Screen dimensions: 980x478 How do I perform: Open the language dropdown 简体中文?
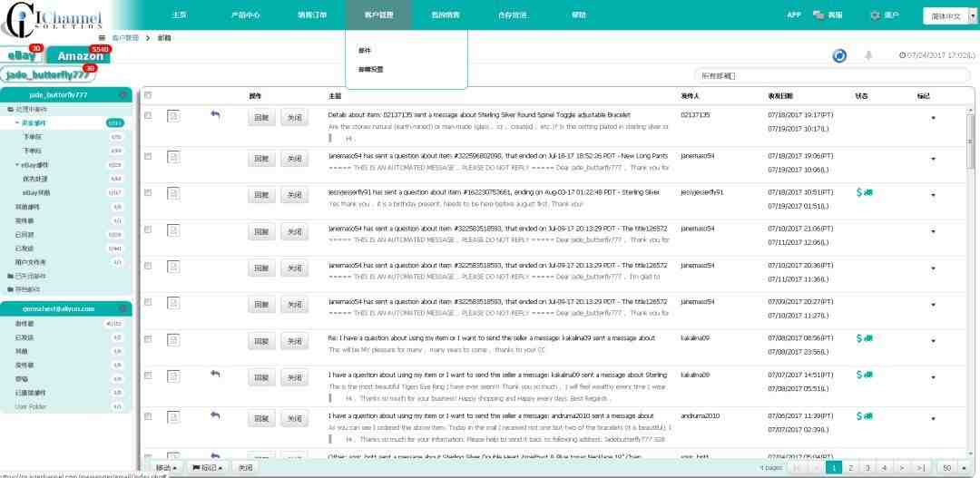coord(950,16)
